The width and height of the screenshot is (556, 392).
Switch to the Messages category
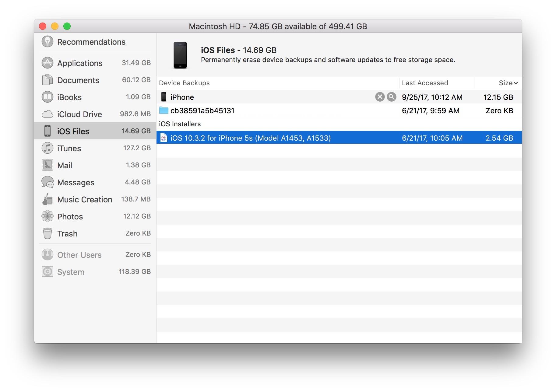tap(76, 182)
